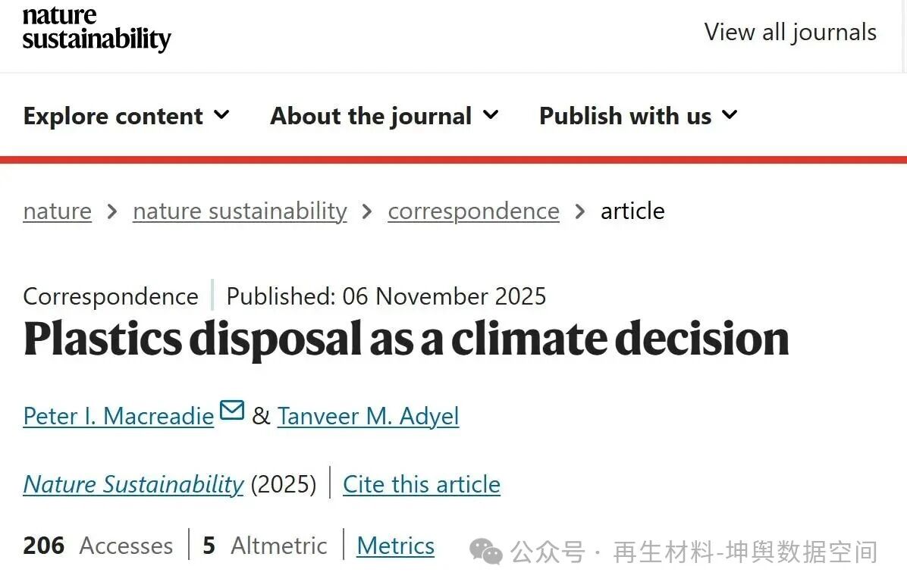907x588 pixels.
Task: Navigate to the correspondence breadcrumb
Action: coord(473,211)
